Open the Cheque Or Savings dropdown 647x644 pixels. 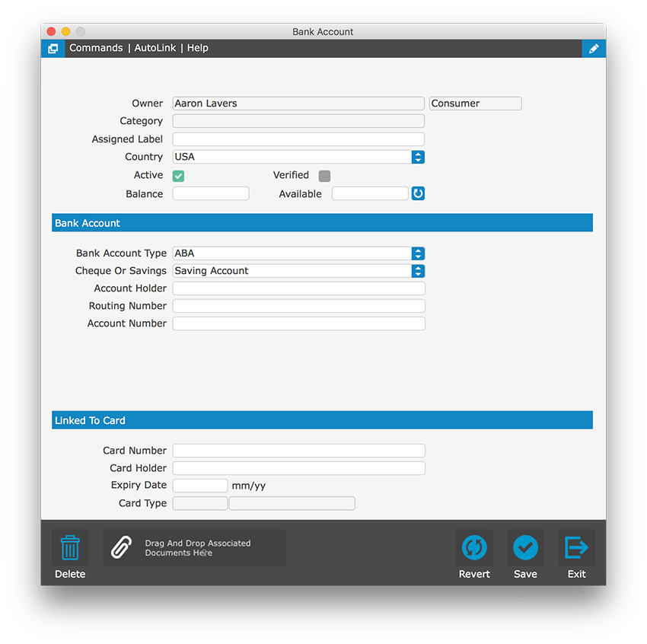pos(418,271)
